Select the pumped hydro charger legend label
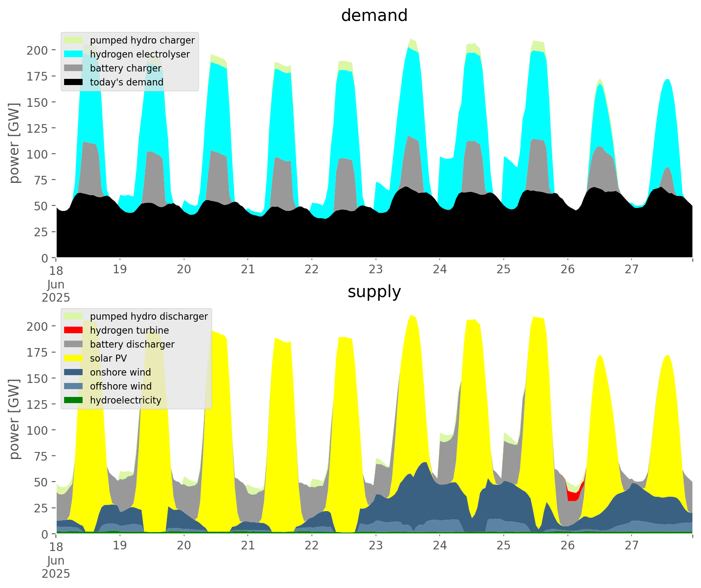The image size is (701, 588). pyautogui.click(x=142, y=40)
